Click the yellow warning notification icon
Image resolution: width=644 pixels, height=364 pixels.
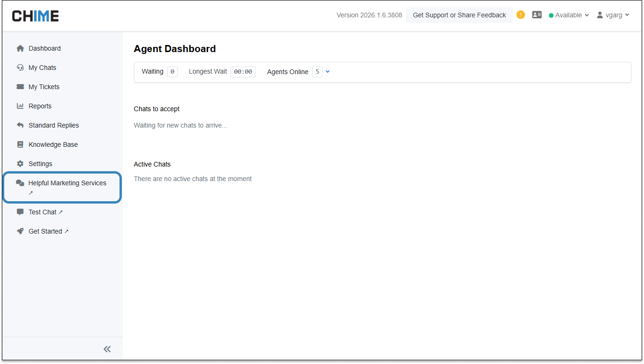[x=521, y=15]
